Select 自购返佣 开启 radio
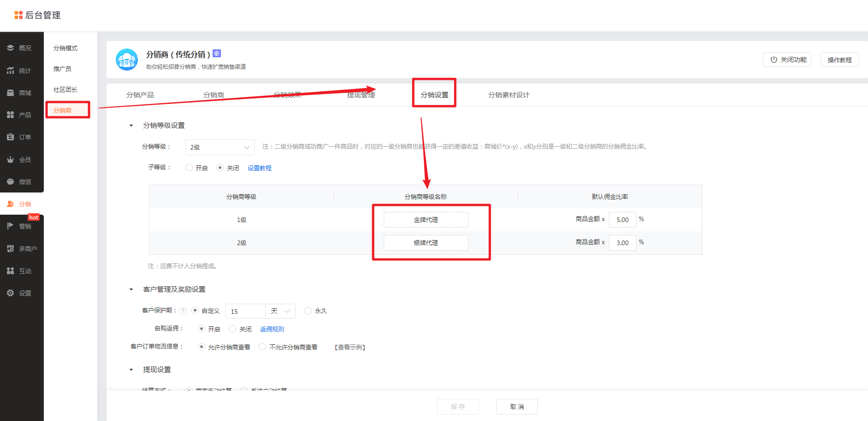The width and height of the screenshot is (868, 421). (202, 329)
